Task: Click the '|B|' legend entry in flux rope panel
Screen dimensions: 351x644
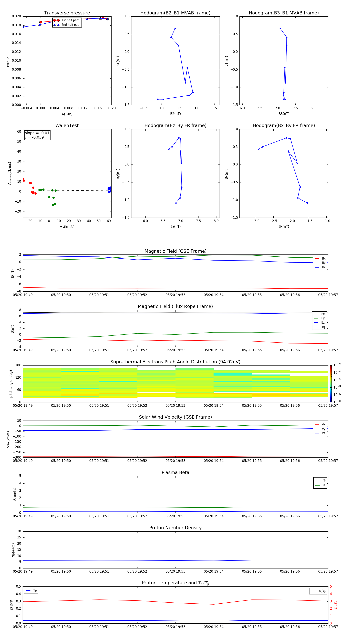Action: click(320, 327)
